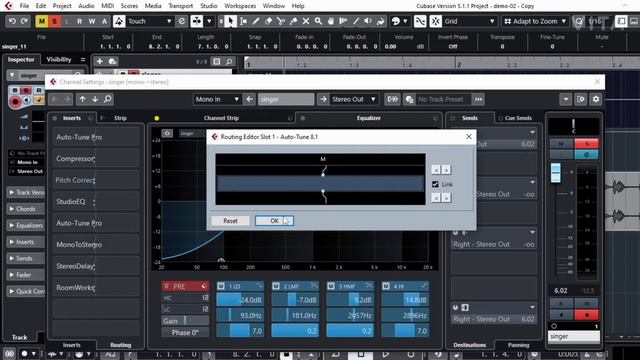Open the Transport menu
Screen dimensions: 640x360
click(180, 6)
